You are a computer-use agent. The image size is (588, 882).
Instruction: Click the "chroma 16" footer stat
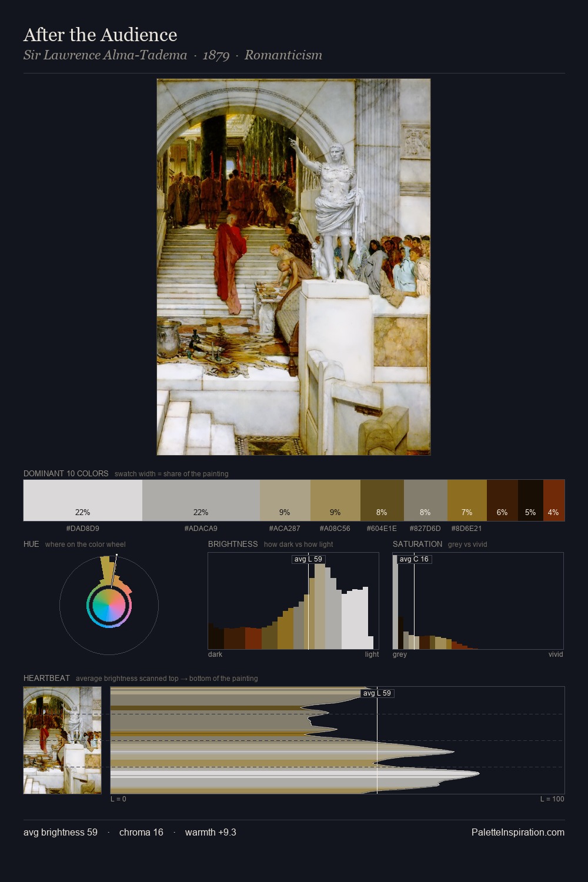141,833
